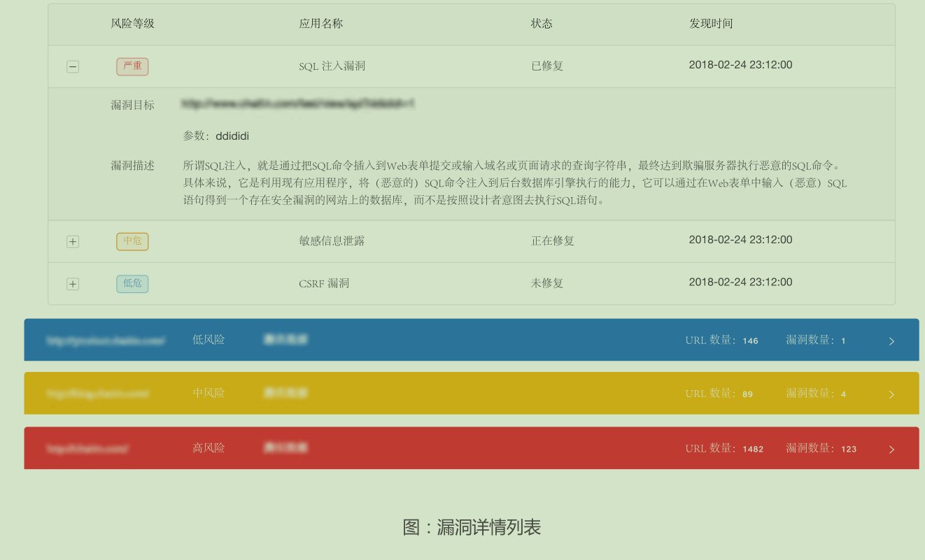Screen dimensions: 925x560
Task: Expand the 敏感信息泄露 row
Action: point(73,242)
